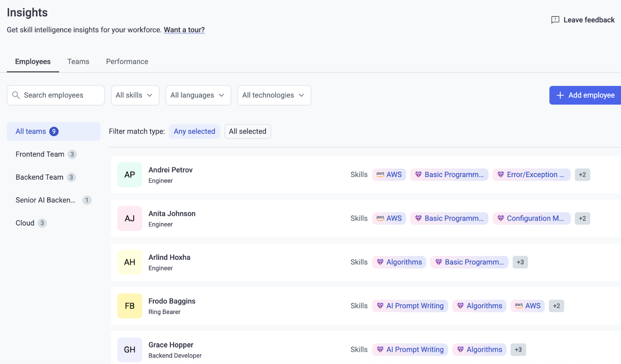Switch to the Teams tab
Viewport: 621px width, 364px height.
click(78, 62)
